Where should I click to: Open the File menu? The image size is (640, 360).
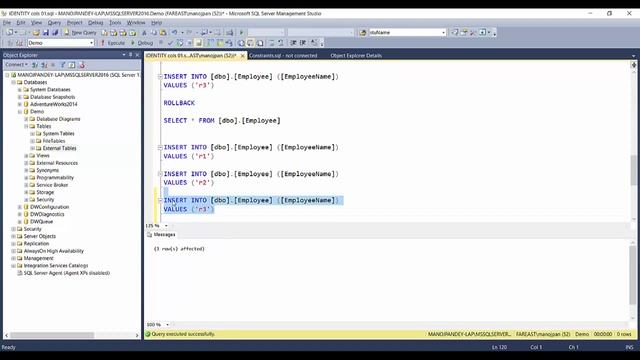coord(7,22)
